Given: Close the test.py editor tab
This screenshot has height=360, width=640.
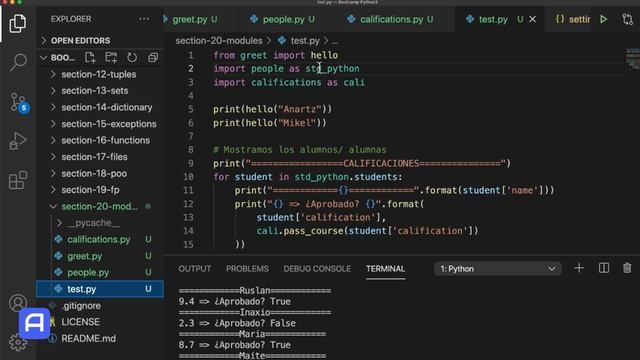Looking at the screenshot, I should tap(533, 19).
